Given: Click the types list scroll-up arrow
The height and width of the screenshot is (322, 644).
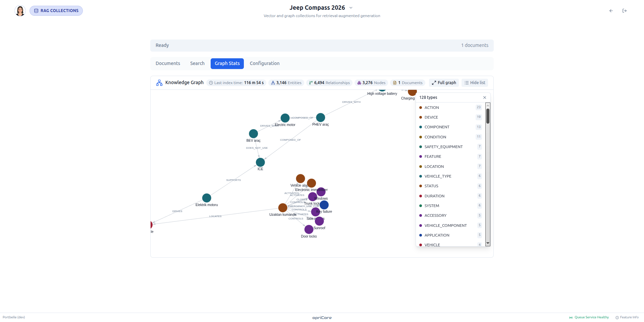Looking at the screenshot, I should pos(488,105).
